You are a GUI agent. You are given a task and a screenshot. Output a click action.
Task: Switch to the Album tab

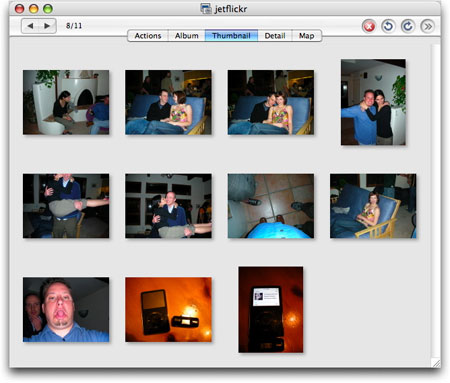point(187,36)
